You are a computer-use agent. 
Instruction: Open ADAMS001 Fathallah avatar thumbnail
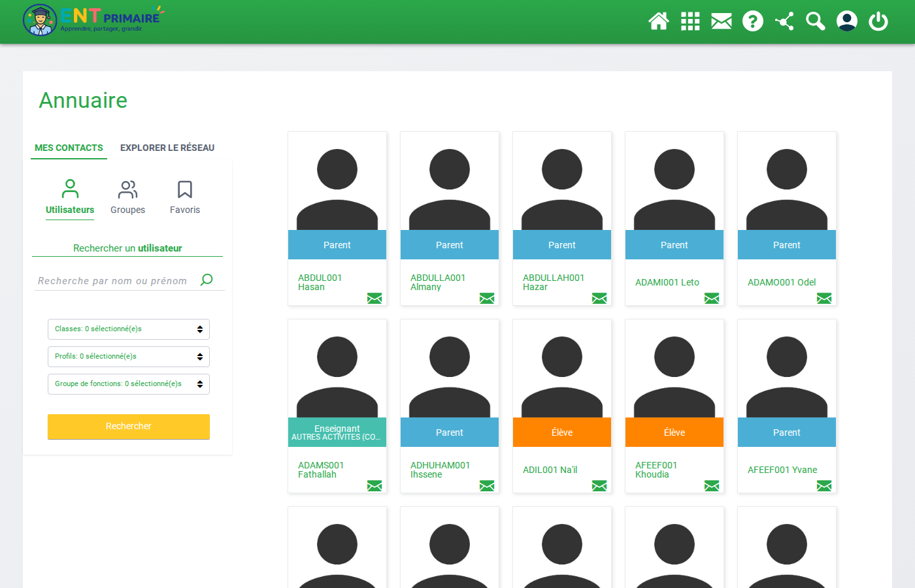[x=337, y=369]
